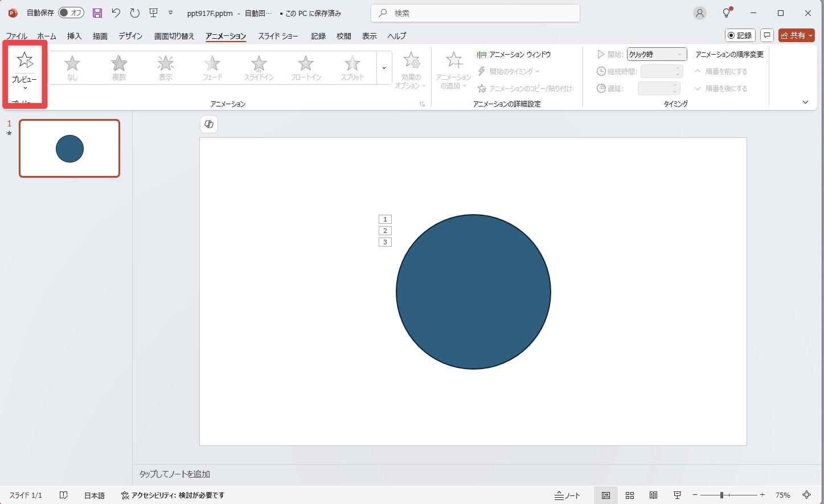Select the blue circle shape
The width and height of the screenshot is (824, 504).
pos(473,292)
